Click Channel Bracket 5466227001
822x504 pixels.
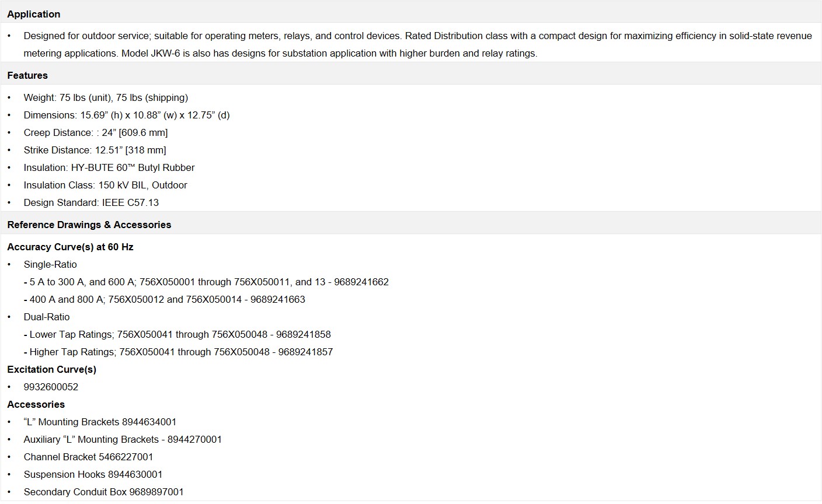tap(88, 457)
